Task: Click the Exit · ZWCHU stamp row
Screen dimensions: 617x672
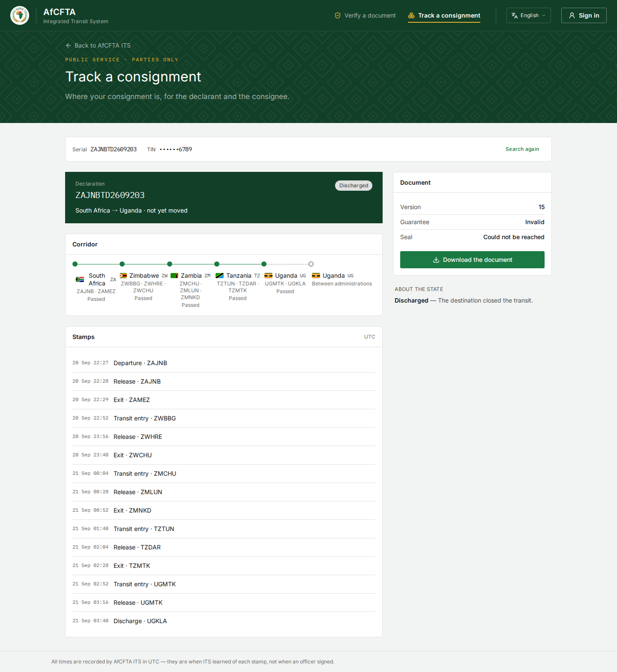Action: tap(224, 455)
